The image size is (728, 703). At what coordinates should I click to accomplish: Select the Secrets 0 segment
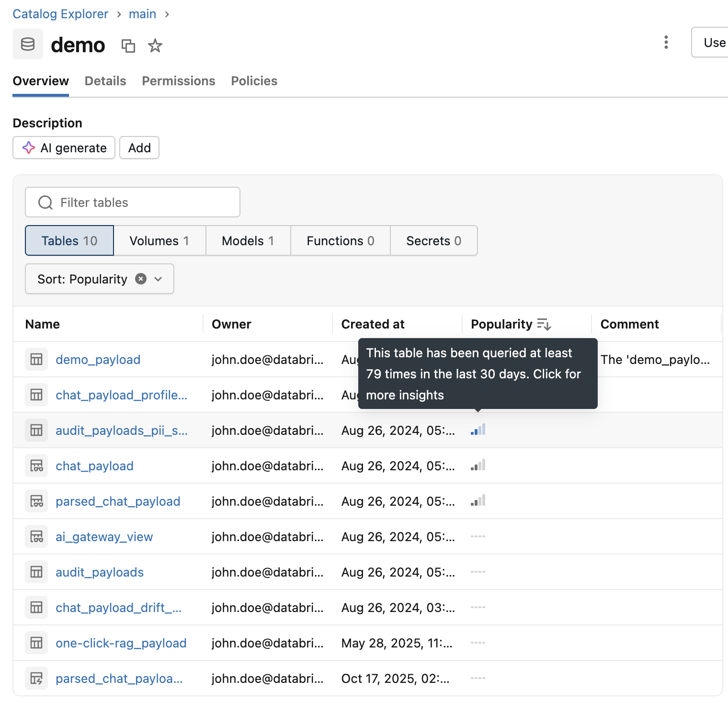pyautogui.click(x=434, y=240)
